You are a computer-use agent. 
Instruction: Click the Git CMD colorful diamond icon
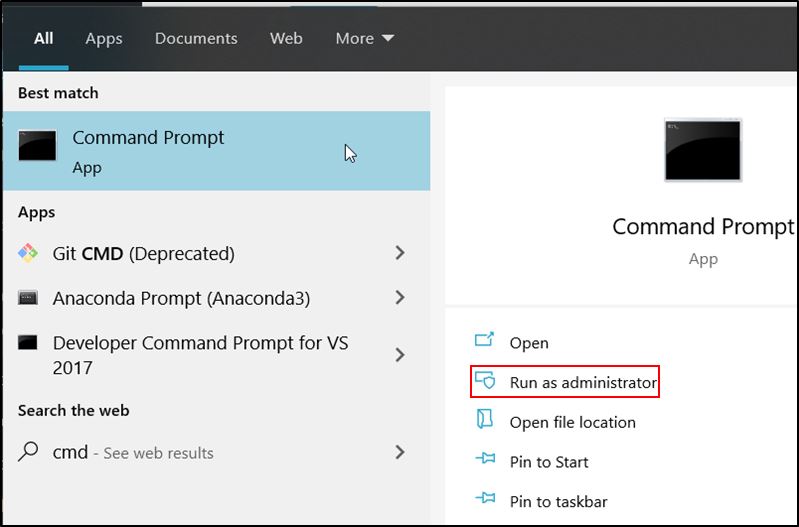28,253
